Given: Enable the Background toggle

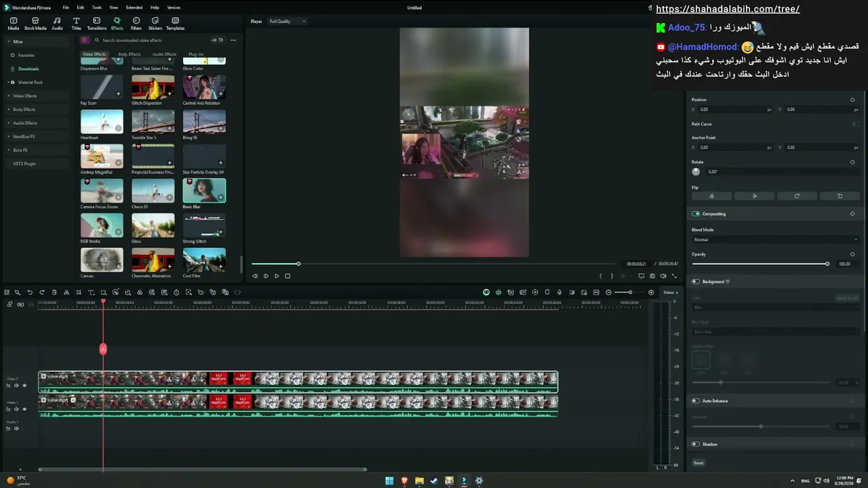Looking at the screenshot, I should 696,281.
